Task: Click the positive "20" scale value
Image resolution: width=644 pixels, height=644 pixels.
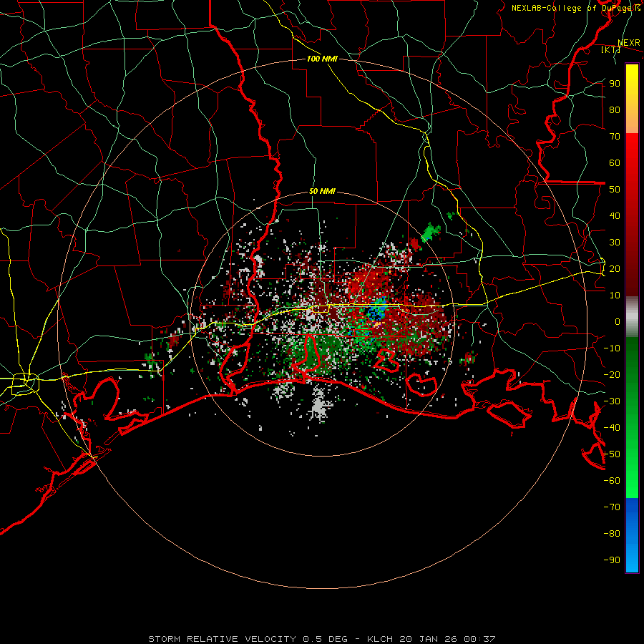Action: click(x=615, y=269)
